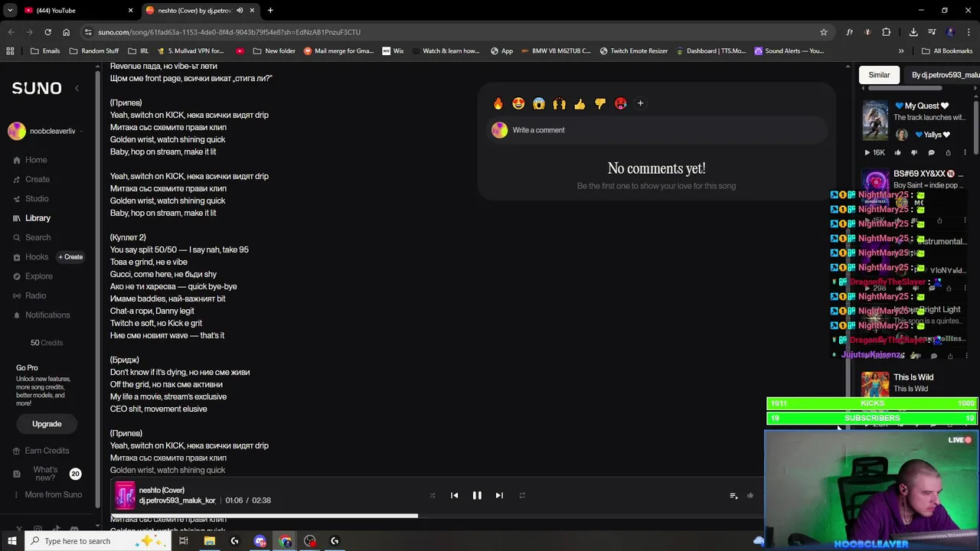Open comments on My Quest song
This screenshot has width=980, height=551.
[x=931, y=152]
